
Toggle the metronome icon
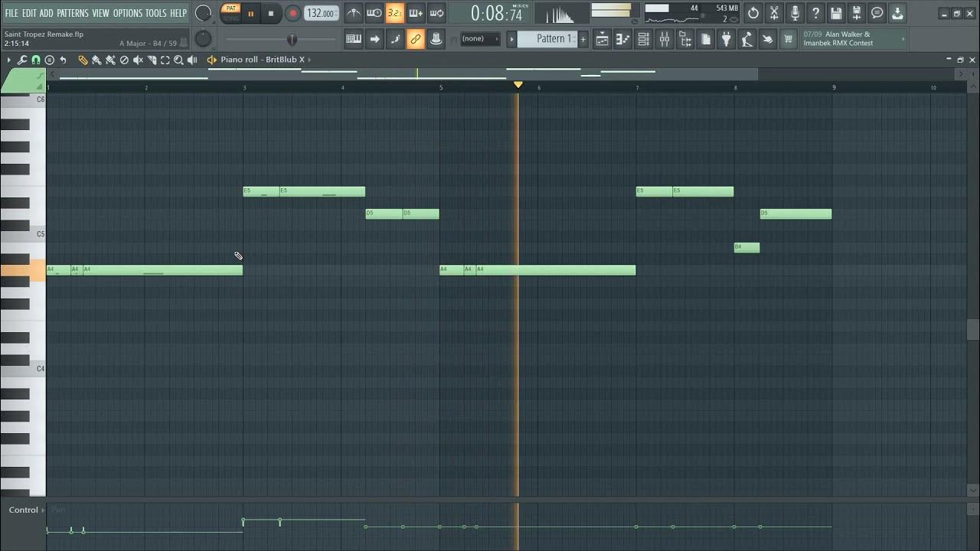[353, 13]
